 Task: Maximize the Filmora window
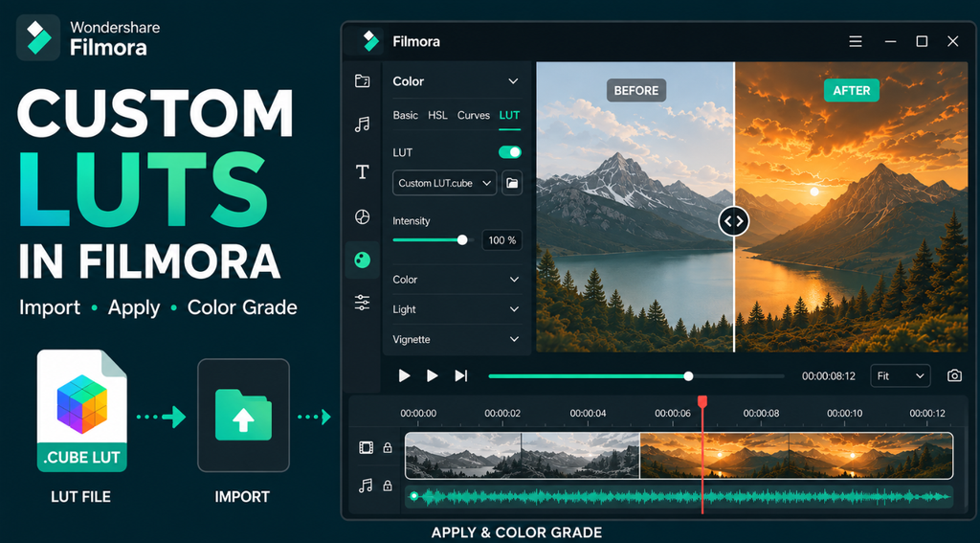(922, 41)
